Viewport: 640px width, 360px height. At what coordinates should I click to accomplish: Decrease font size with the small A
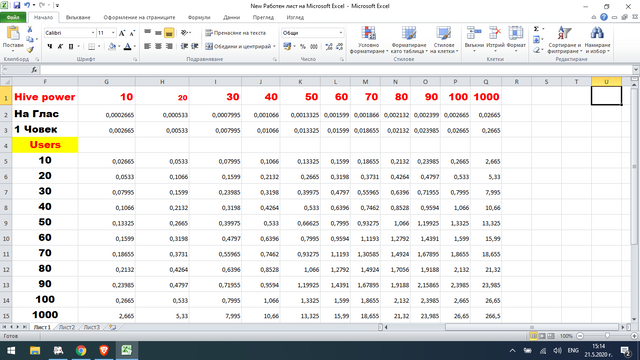132,33
